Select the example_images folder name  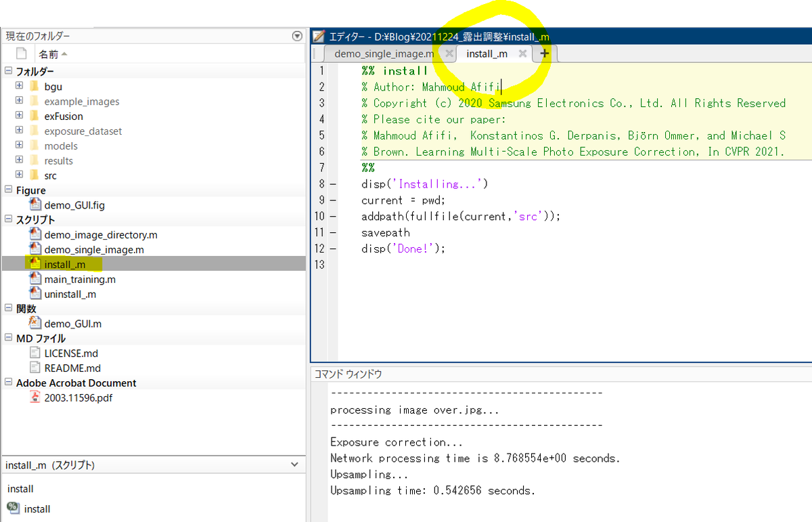click(x=82, y=102)
